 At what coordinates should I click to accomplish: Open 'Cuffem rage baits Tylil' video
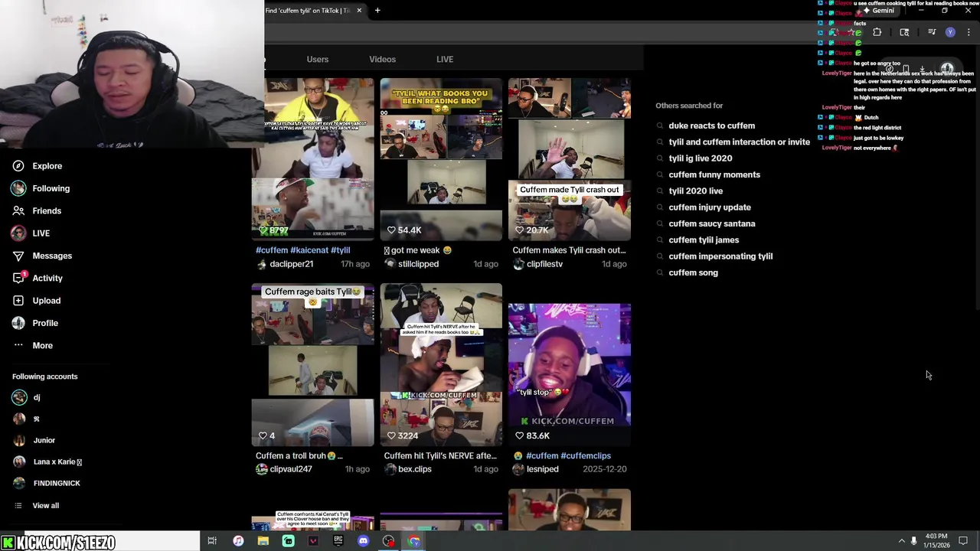pos(312,365)
